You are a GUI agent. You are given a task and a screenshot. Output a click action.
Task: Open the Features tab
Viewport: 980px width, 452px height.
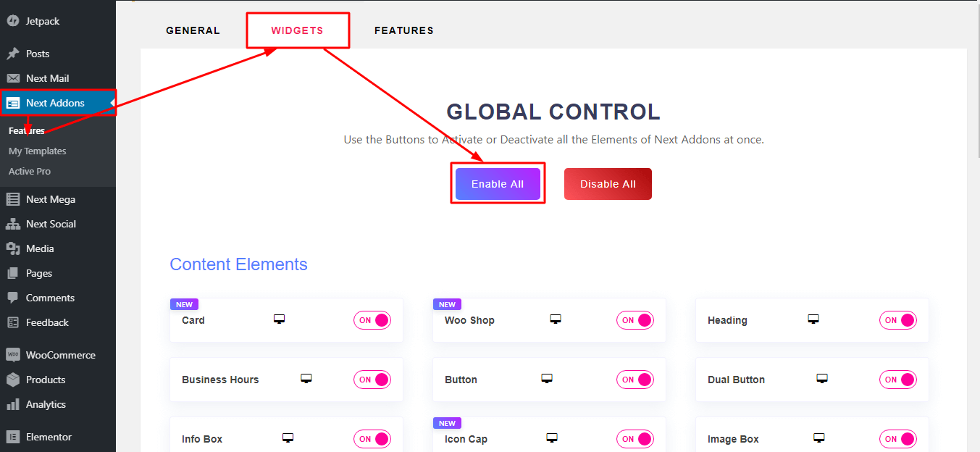[404, 30]
